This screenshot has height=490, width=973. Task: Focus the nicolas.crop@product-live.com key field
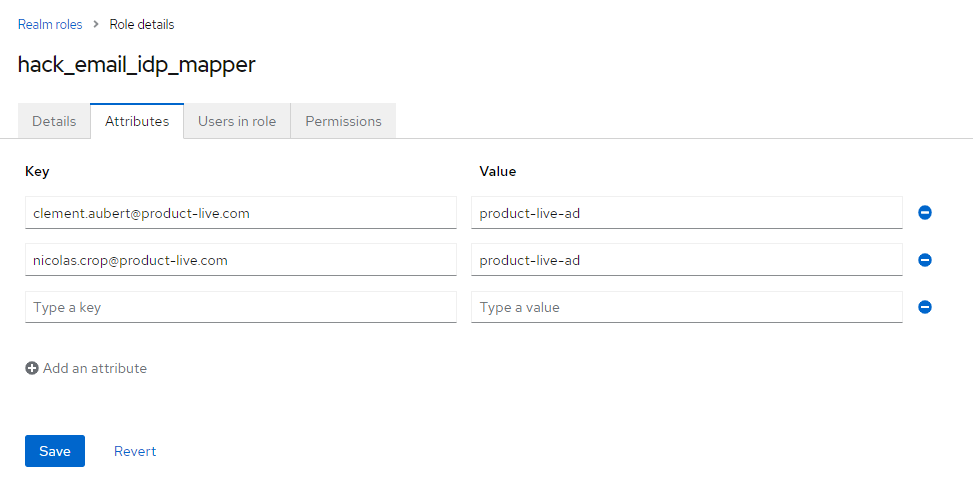point(240,260)
